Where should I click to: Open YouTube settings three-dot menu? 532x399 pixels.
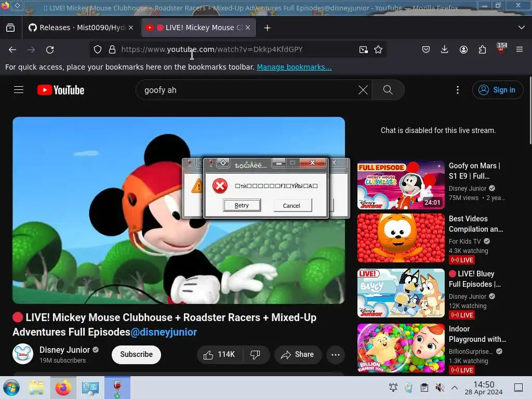tap(458, 90)
